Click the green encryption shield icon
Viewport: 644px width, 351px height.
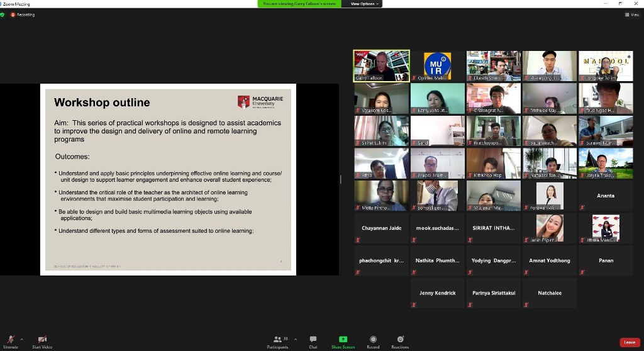click(x=3, y=14)
